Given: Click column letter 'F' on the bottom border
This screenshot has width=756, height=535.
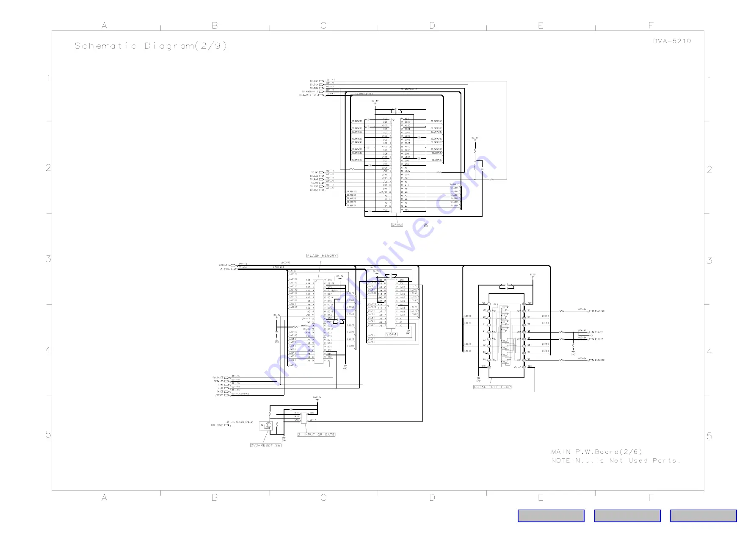Looking at the screenshot, I should tap(651, 497).
